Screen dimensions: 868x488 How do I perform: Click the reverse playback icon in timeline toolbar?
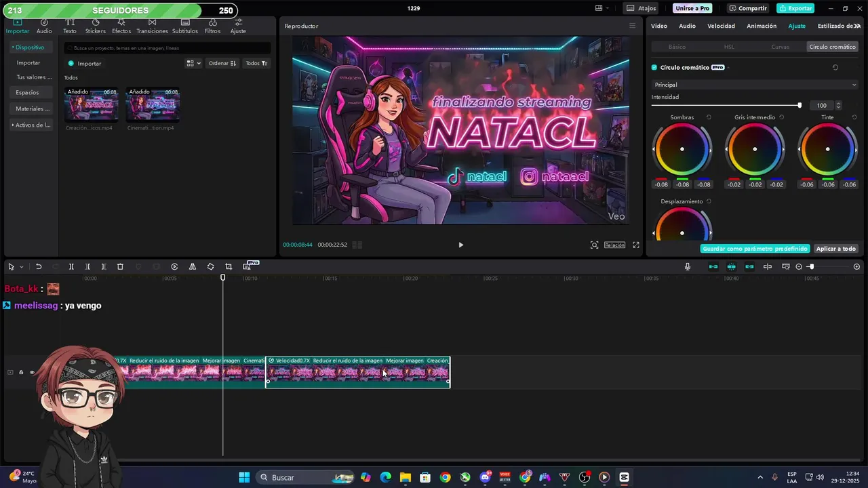coord(174,267)
